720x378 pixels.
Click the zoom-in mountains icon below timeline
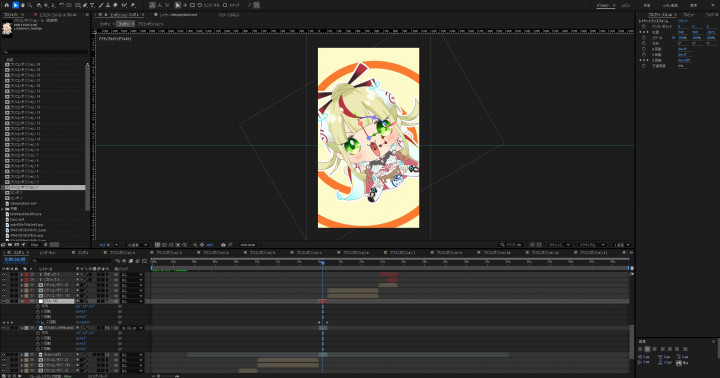[x=177, y=376]
